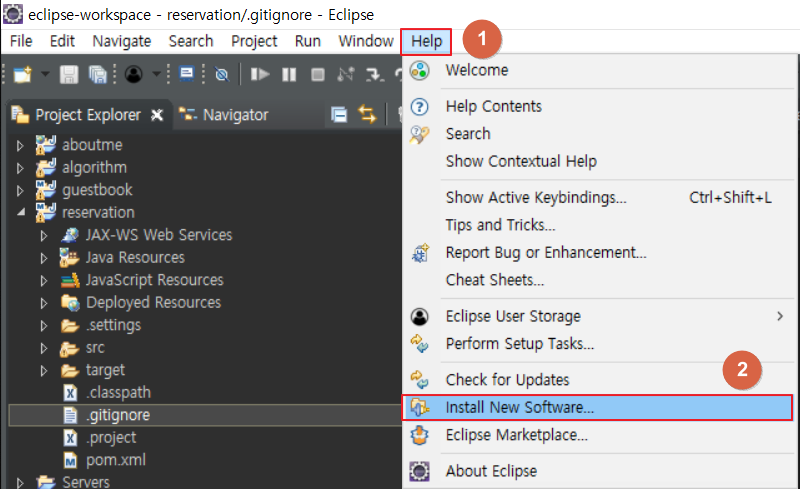
Task: Click the New wizard toolbar icon
Action: (x=22, y=75)
